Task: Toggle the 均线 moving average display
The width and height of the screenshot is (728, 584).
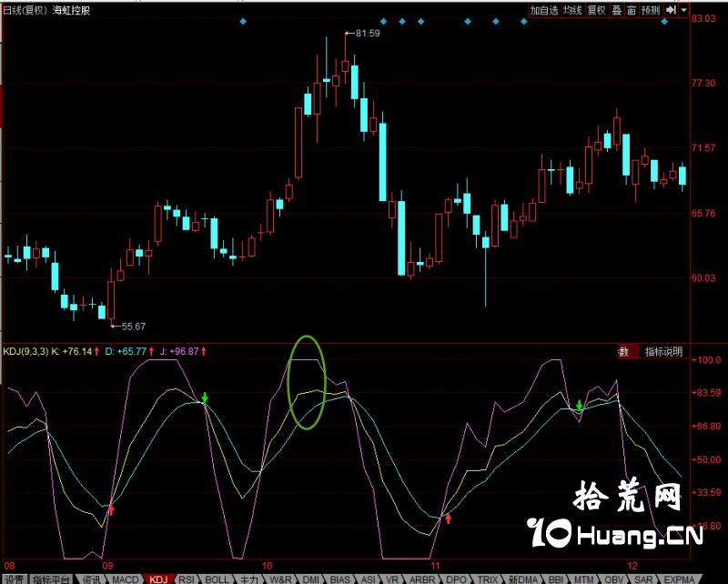Action: pos(571,10)
